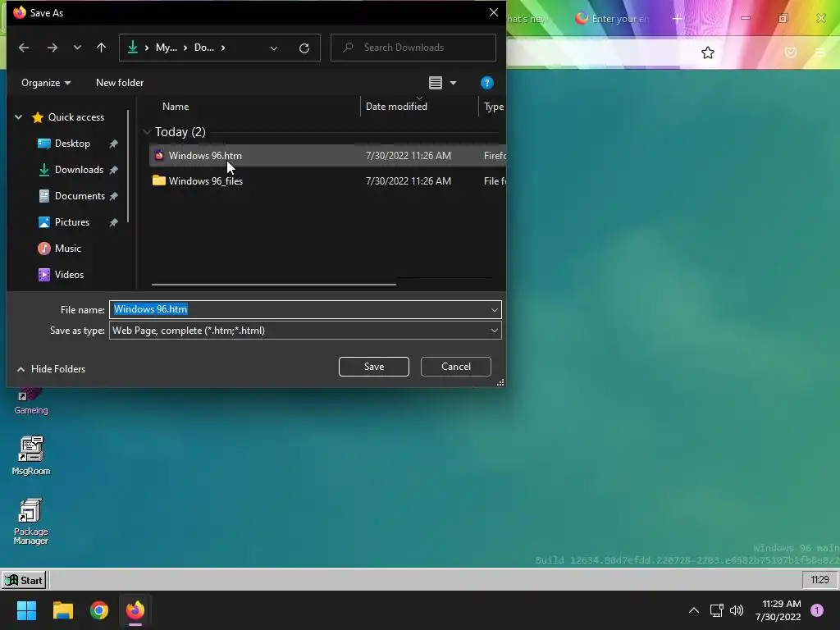
Task: Open the File name history dropdown arrow
Action: point(494,309)
